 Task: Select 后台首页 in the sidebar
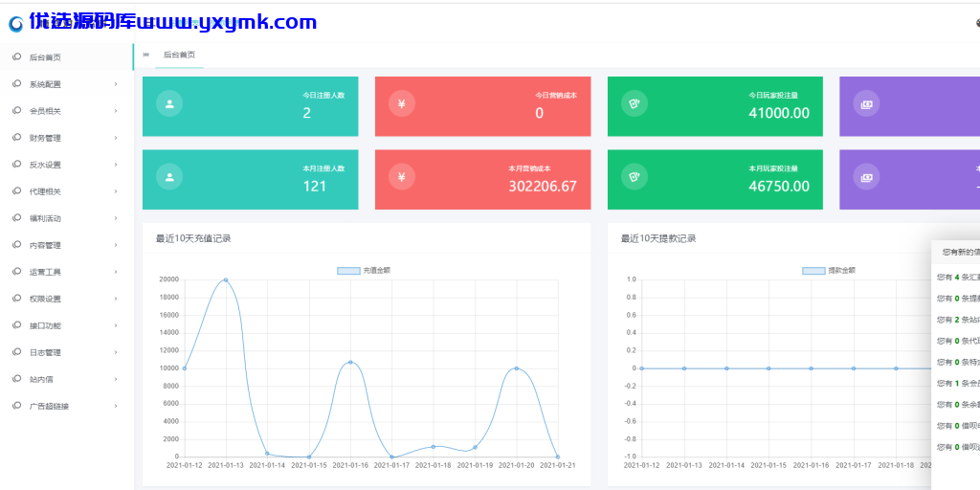tap(66, 56)
